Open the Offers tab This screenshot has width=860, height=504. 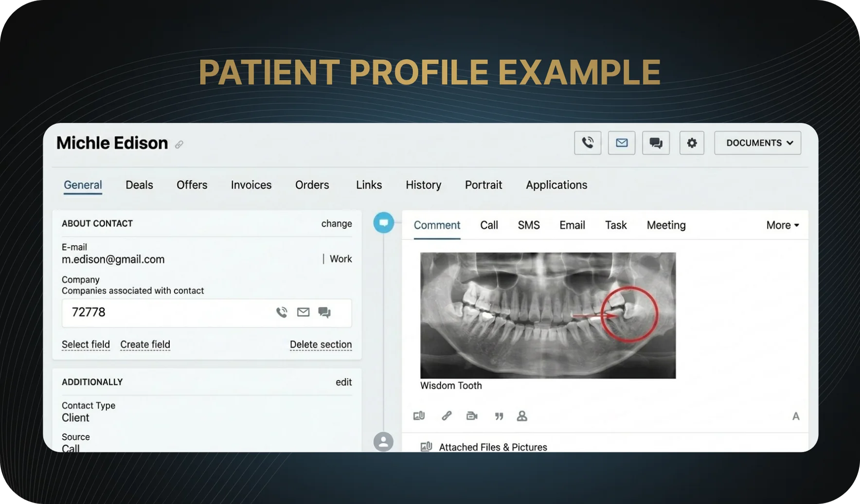[192, 185]
